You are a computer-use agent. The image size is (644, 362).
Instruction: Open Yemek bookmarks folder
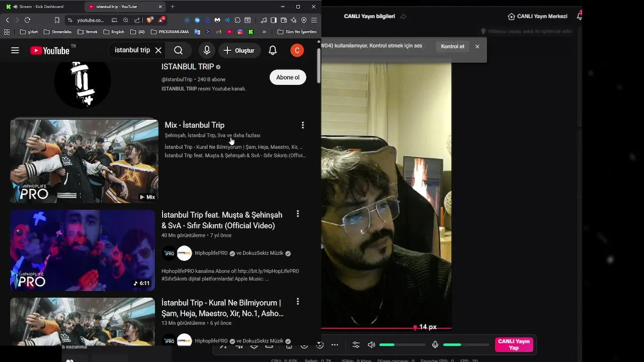pyautogui.click(x=88, y=32)
